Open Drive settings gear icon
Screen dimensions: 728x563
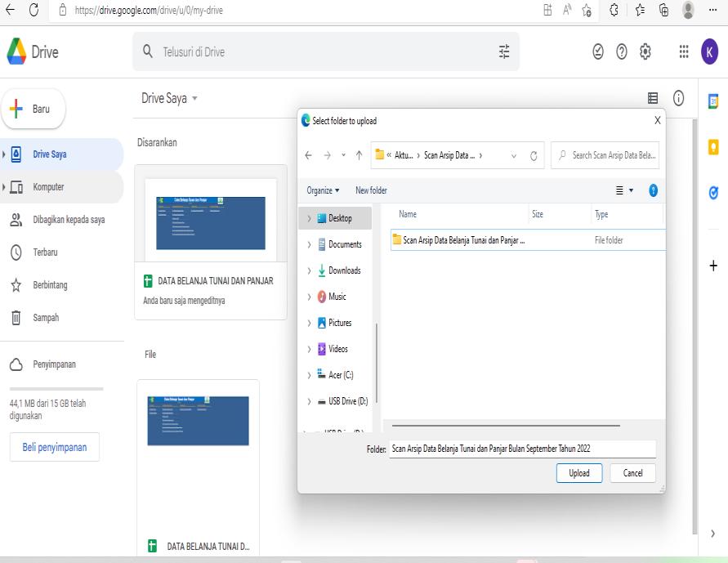[645, 51]
